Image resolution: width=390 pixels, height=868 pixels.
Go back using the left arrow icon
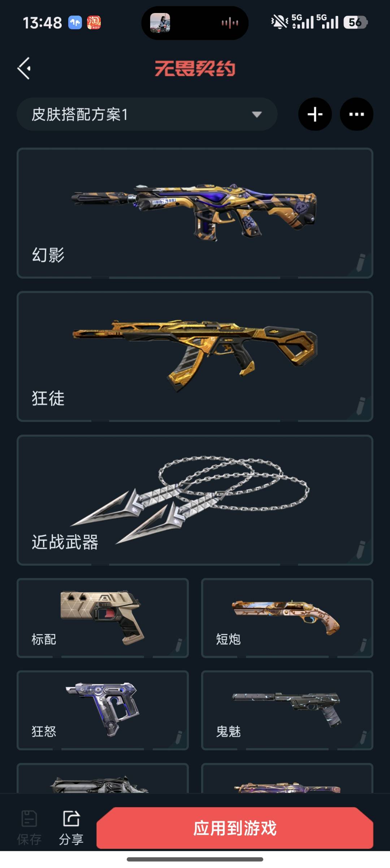24,68
